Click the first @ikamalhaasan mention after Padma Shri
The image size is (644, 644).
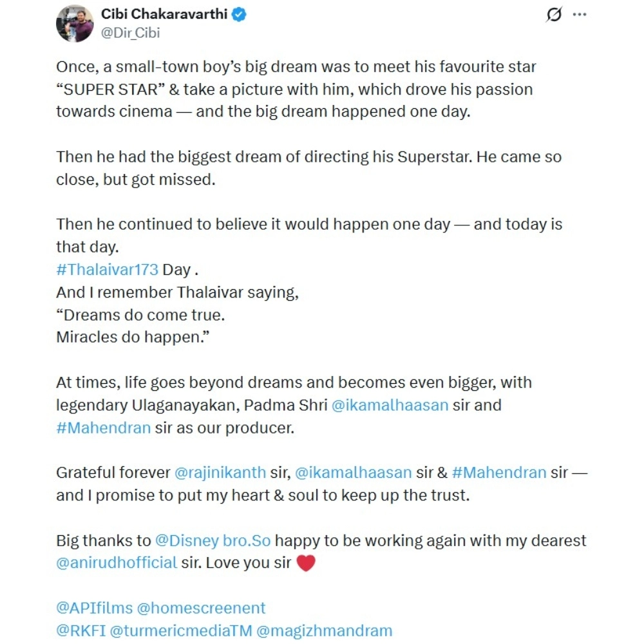389,406
